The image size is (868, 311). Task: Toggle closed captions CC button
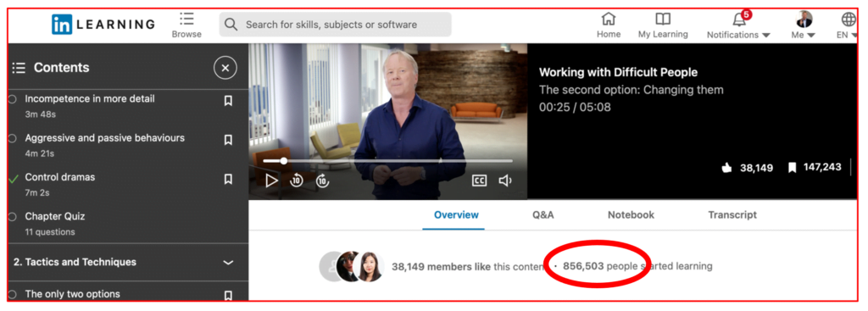479,180
